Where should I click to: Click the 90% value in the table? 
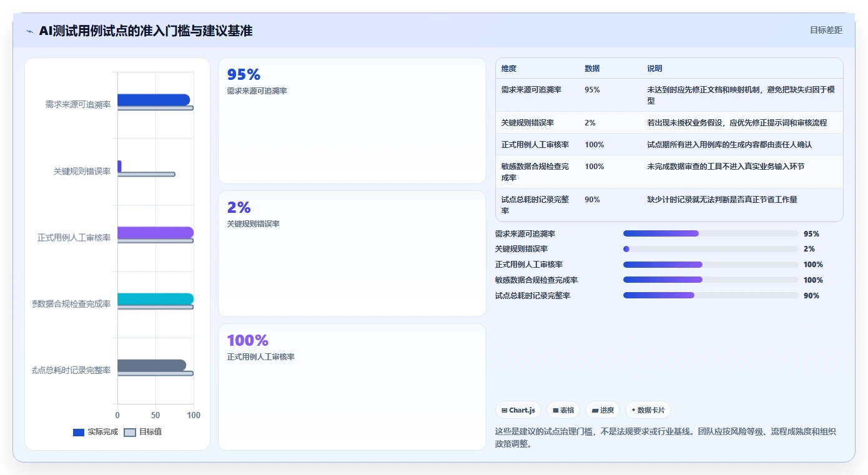(592, 200)
